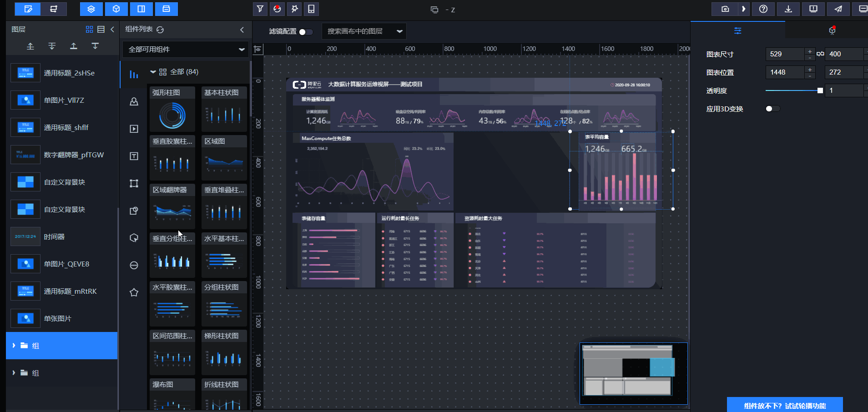Click the move layer down one level icon
This screenshot has width=868, height=412.
tap(52, 46)
